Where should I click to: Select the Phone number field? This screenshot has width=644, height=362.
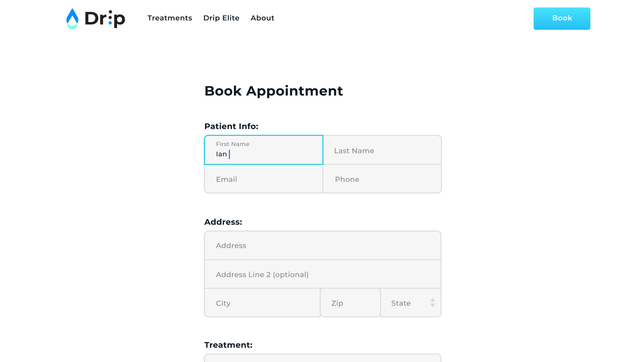[x=382, y=179]
